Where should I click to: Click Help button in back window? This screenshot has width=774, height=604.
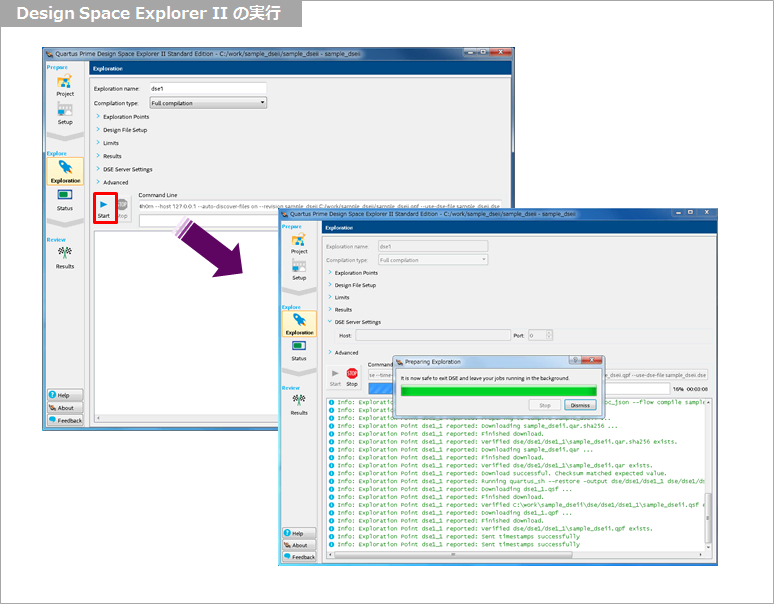tap(65, 395)
